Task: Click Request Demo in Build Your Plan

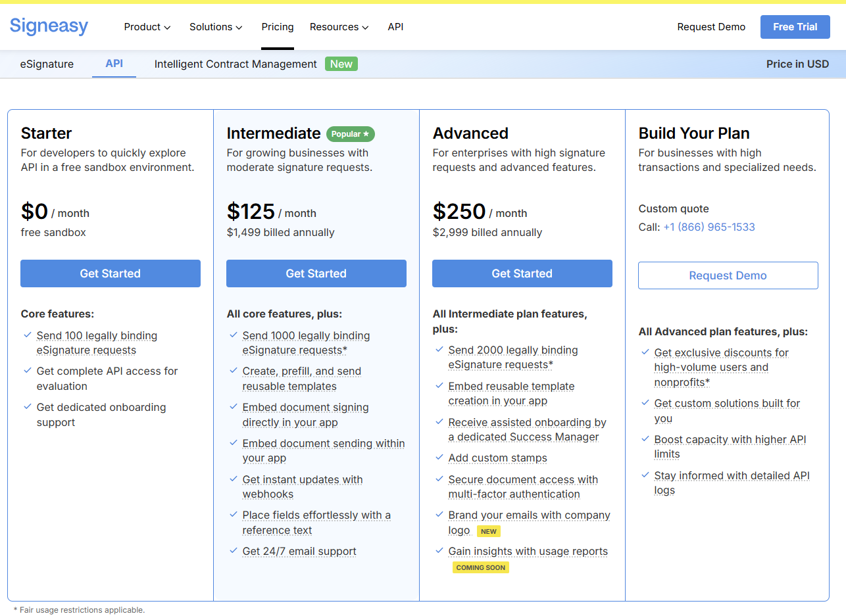Action: click(728, 275)
